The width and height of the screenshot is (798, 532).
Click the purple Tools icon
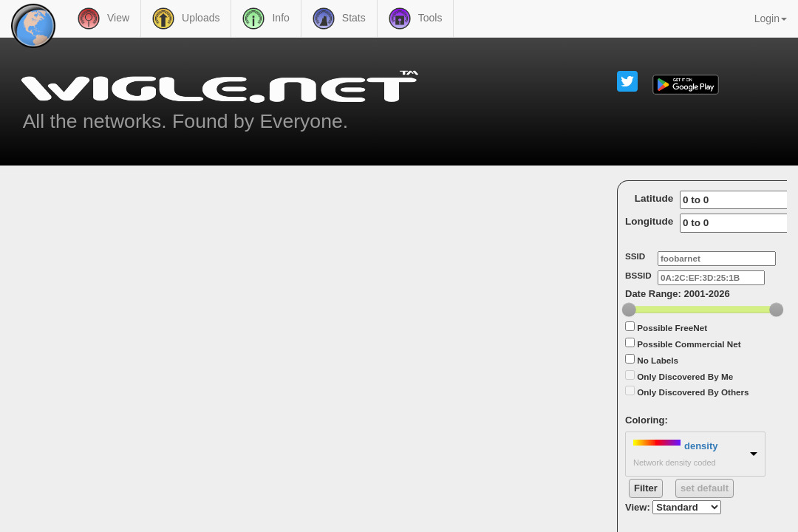[x=400, y=18]
